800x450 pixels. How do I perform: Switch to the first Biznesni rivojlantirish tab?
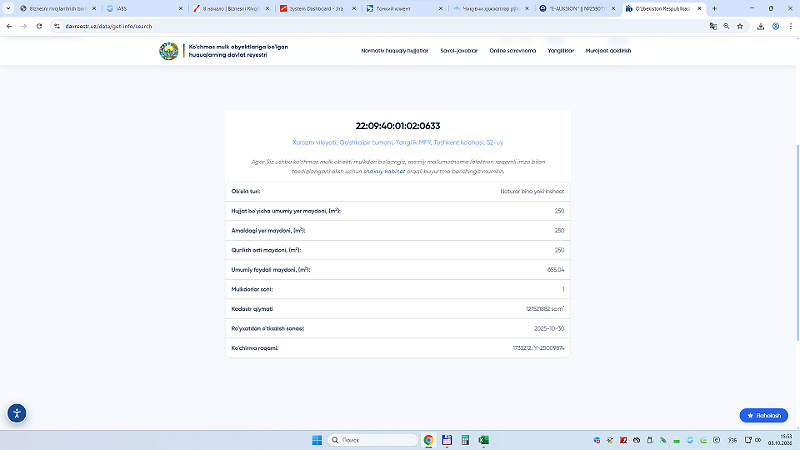[x=57, y=9]
